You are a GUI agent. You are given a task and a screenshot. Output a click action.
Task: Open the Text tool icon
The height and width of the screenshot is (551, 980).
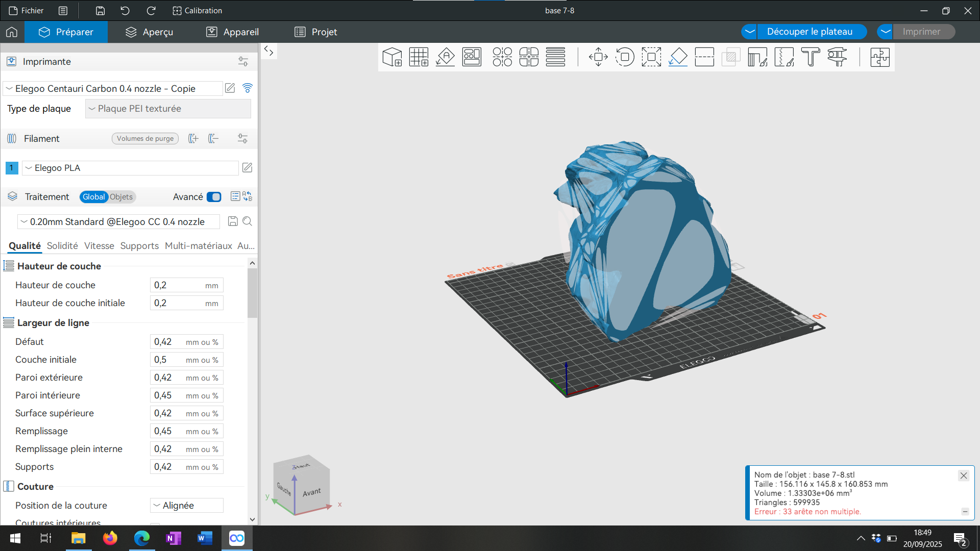tap(811, 57)
